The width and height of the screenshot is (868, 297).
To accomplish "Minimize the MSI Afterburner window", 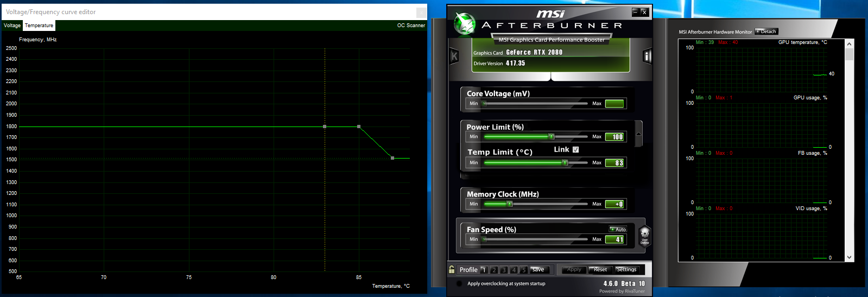I will pyautogui.click(x=635, y=11).
